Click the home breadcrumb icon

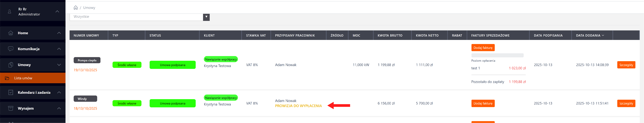(x=76, y=8)
